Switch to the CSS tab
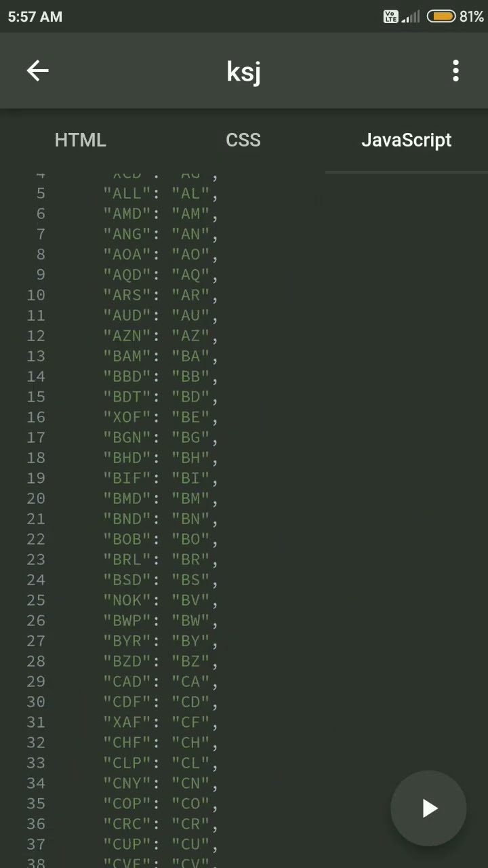Viewport: 488px width, 868px height. coord(243,140)
